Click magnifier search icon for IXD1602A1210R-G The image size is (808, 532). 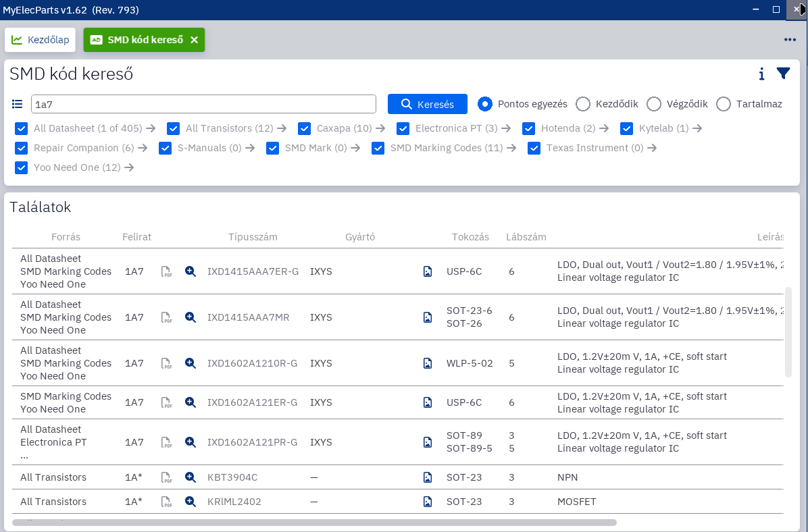(191, 363)
